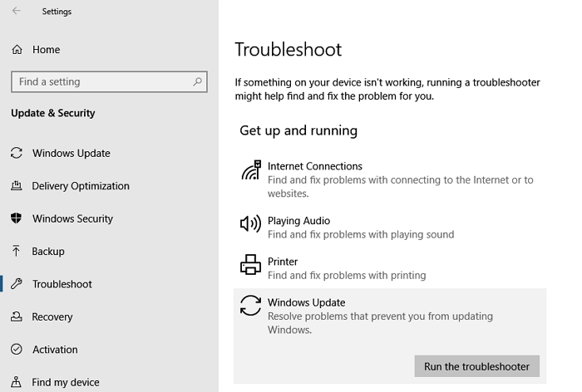Click the Delivery Optimization icon
582x392 pixels.
click(x=16, y=186)
